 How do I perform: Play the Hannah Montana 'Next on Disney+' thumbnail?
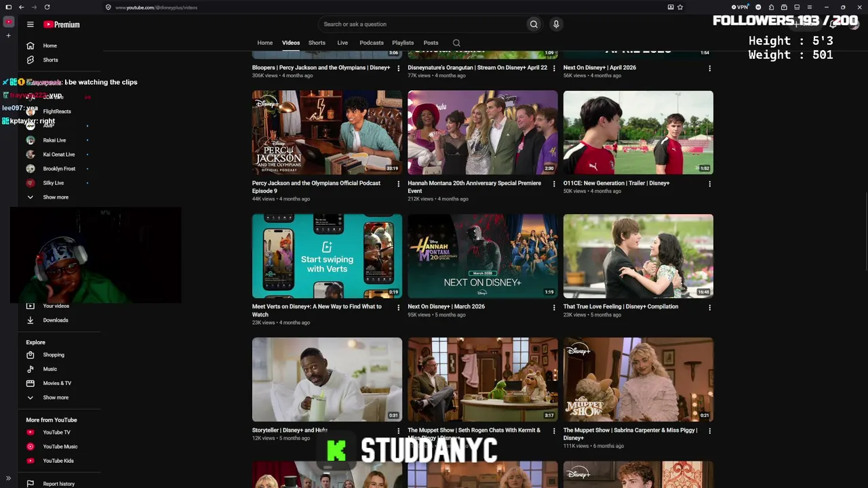tap(483, 256)
